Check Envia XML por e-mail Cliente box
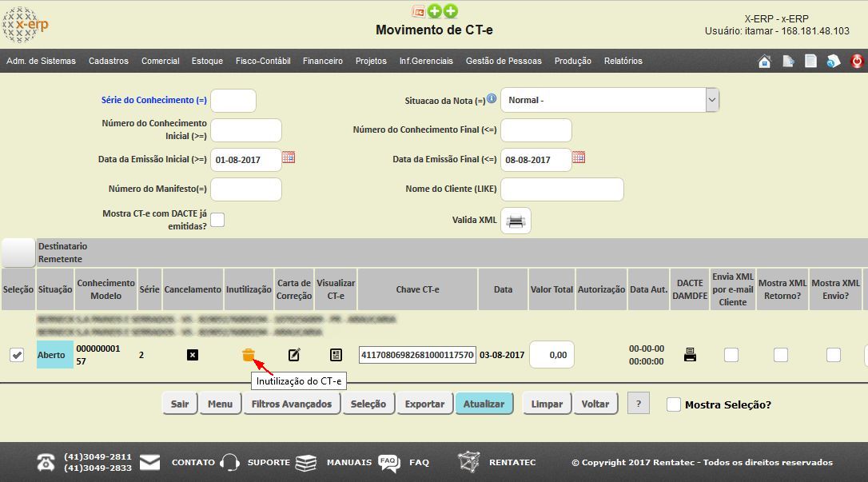The image size is (868, 482). (731, 355)
